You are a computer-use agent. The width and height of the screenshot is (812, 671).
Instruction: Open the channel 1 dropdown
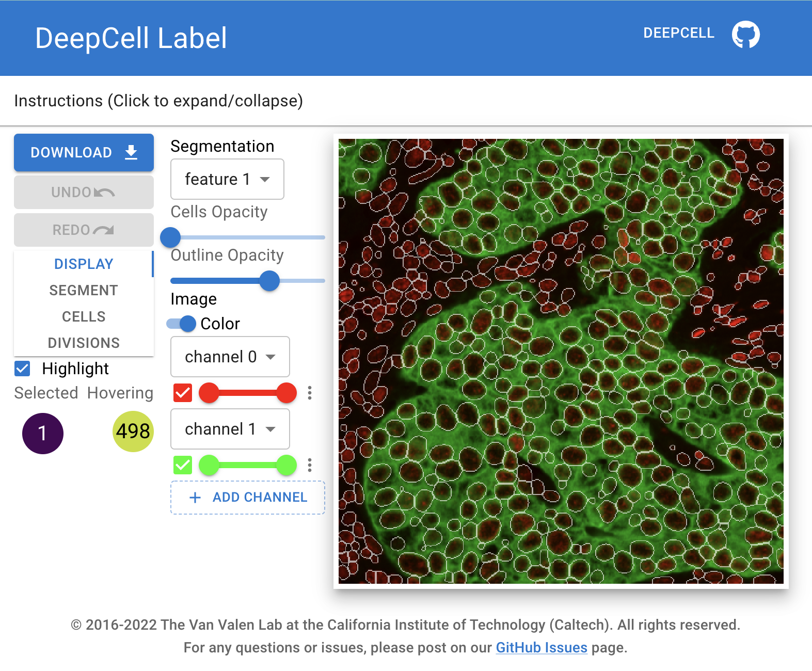click(x=230, y=429)
